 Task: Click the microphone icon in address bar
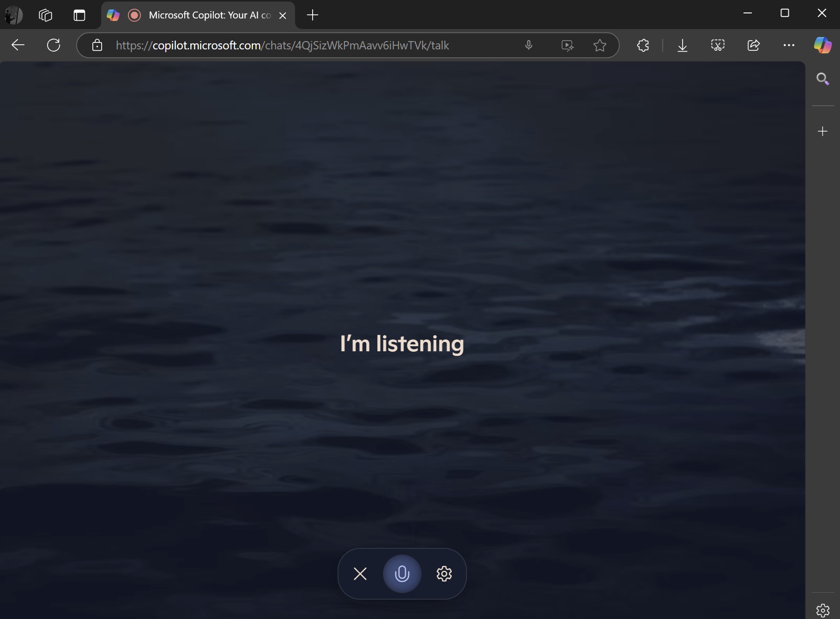point(529,45)
